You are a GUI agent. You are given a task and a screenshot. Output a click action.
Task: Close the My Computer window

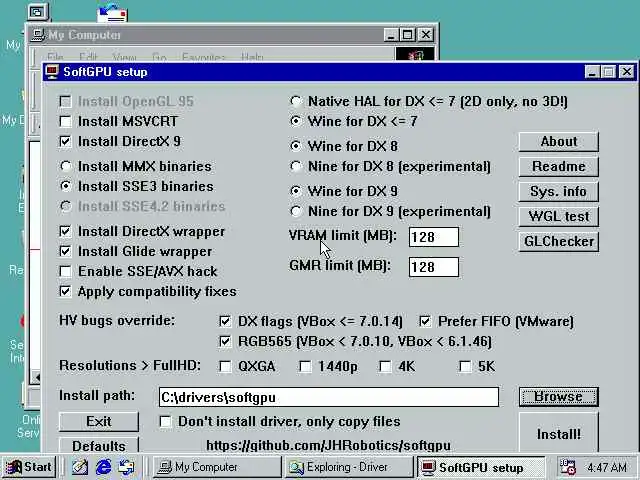pos(426,35)
